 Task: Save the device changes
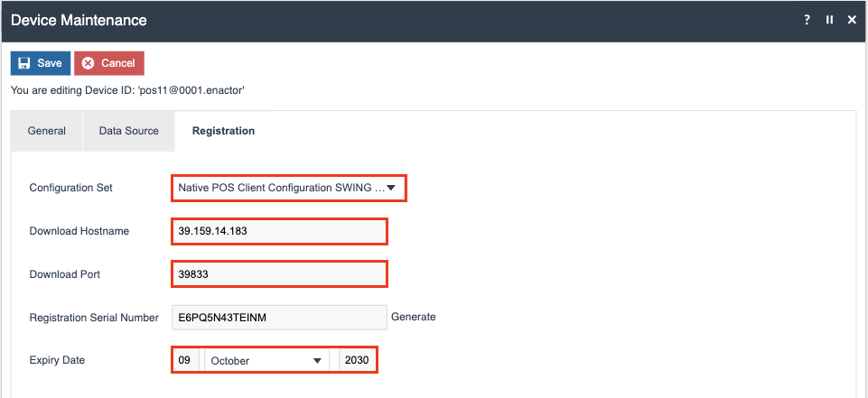(41, 63)
